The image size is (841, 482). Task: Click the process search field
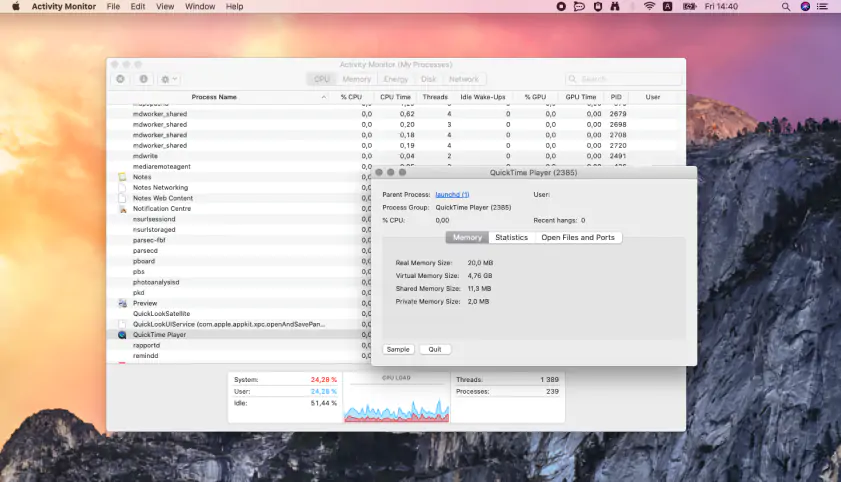[x=623, y=79]
